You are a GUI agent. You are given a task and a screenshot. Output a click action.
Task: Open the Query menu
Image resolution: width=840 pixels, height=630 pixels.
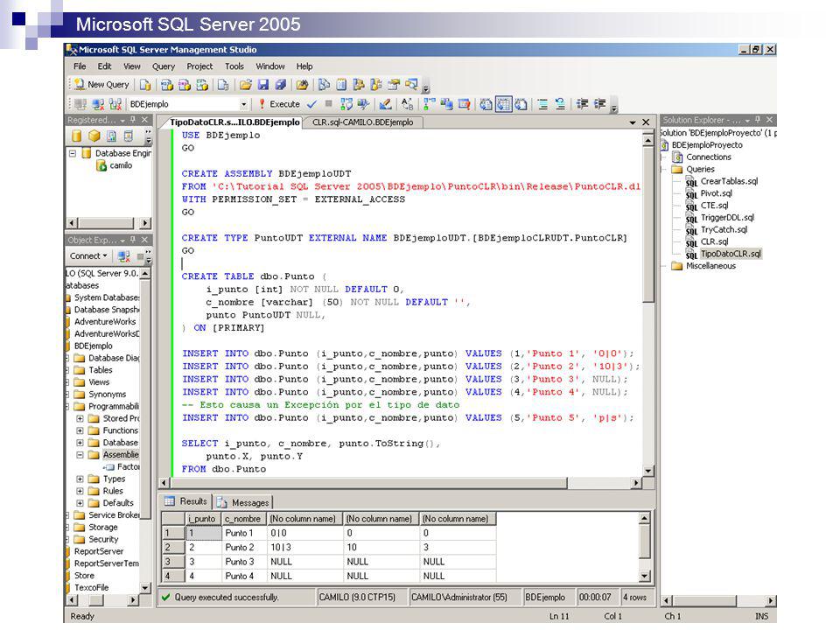point(164,66)
